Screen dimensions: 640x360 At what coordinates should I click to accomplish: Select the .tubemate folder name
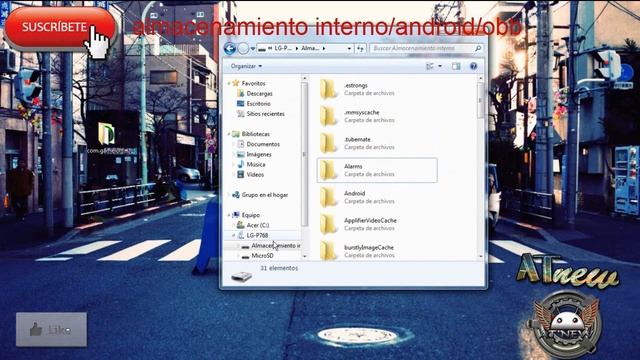(x=358, y=140)
